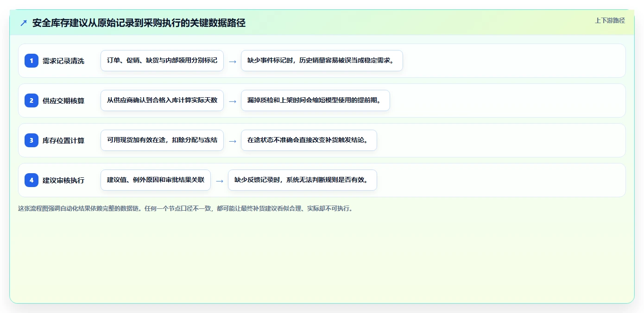The width and height of the screenshot is (644, 313).
Task: Click the footer note starting 这张流程图强调自动化结果
Action: click(186, 208)
